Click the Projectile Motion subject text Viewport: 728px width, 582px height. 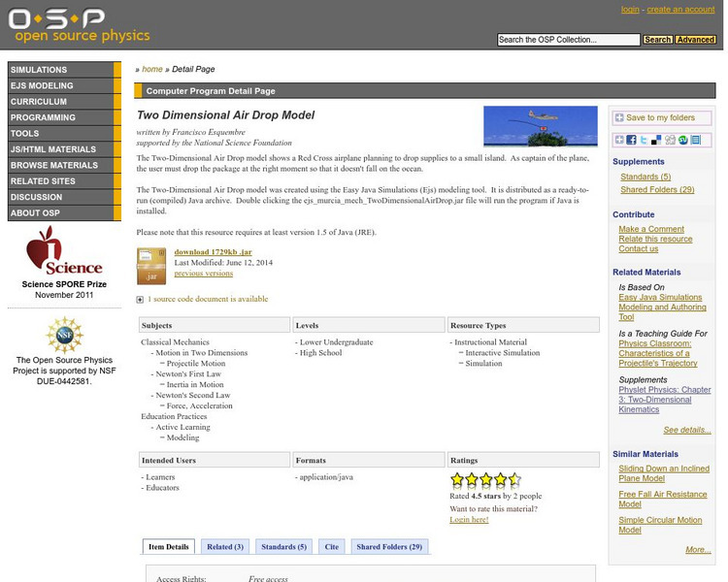(196, 364)
